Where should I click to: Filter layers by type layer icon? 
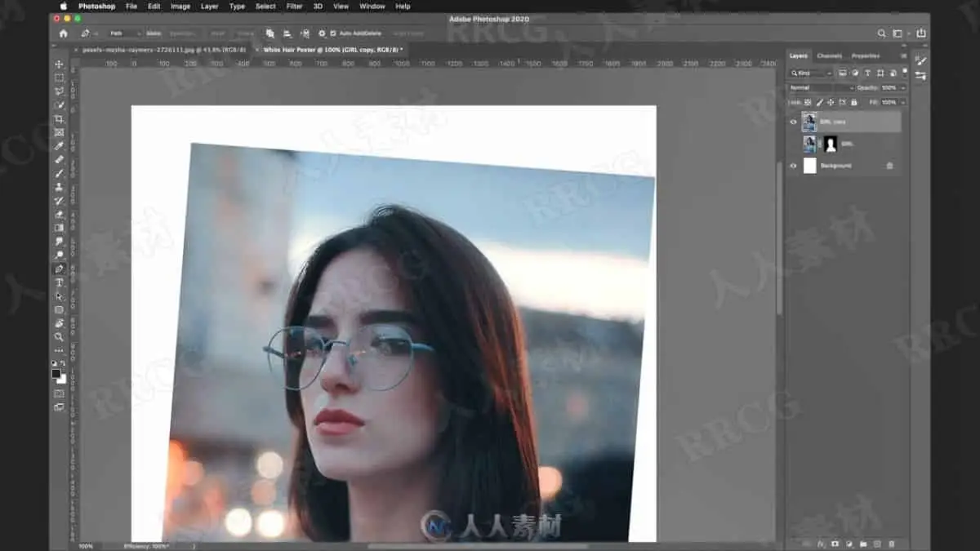(867, 73)
